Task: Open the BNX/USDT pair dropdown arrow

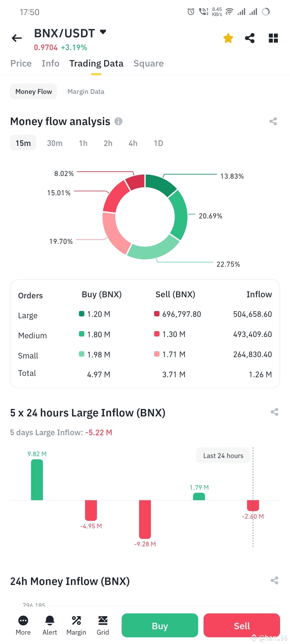Action: click(x=103, y=32)
